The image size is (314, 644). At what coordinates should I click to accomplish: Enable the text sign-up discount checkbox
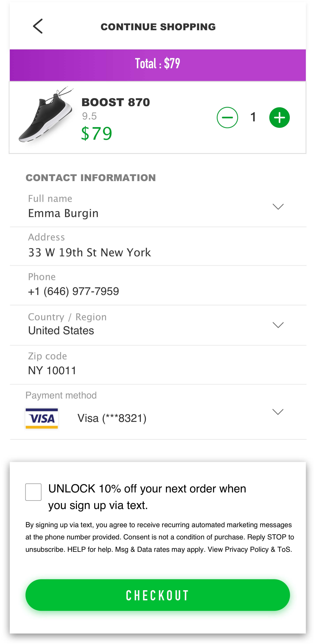coord(33,492)
